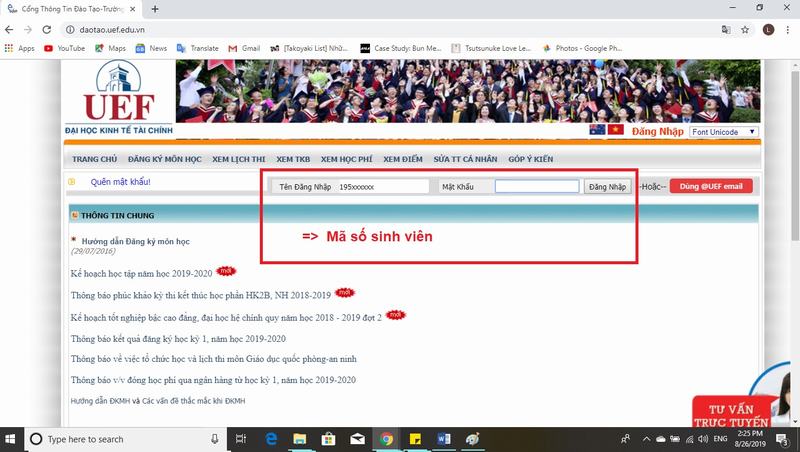Viewport: 800px width, 452px height.
Task: Focus the Mật Khẩu password field
Action: point(537,187)
